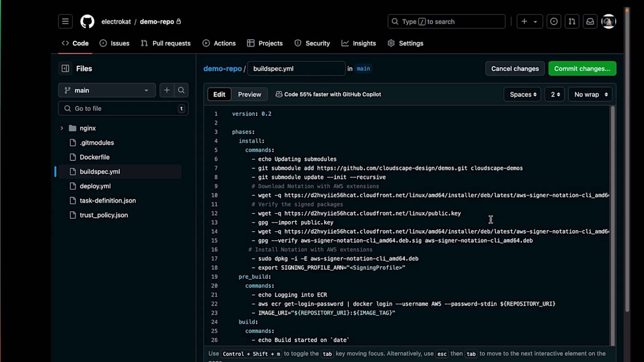Click line 'export SIGNING_PROFILE_ARN' in editor

pos(328,268)
